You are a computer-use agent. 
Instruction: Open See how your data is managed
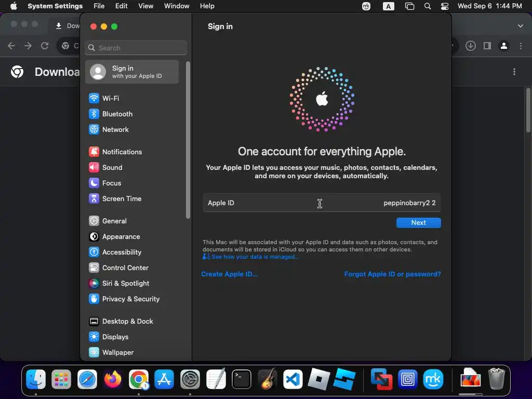[x=255, y=257]
